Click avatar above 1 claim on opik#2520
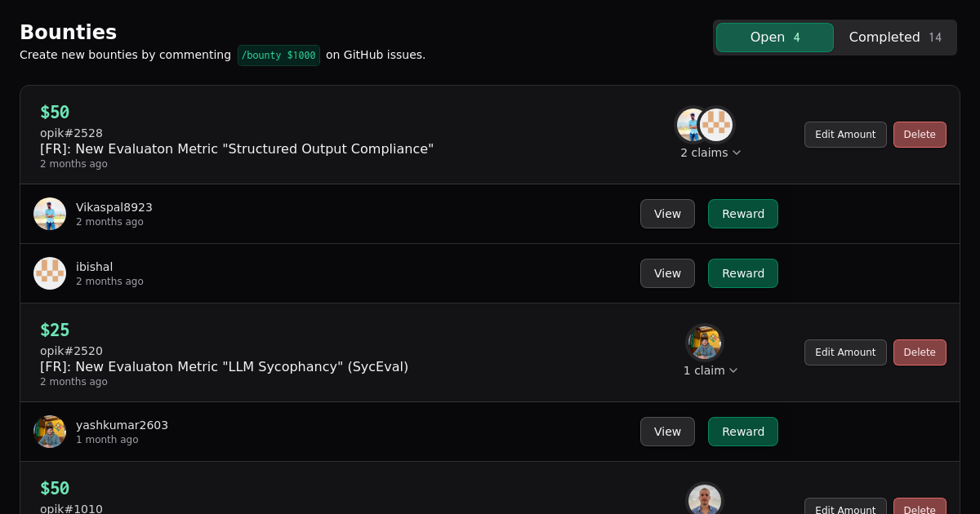Image resolution: width=980 pixels, height=514 pixels. tap(705, 343)
